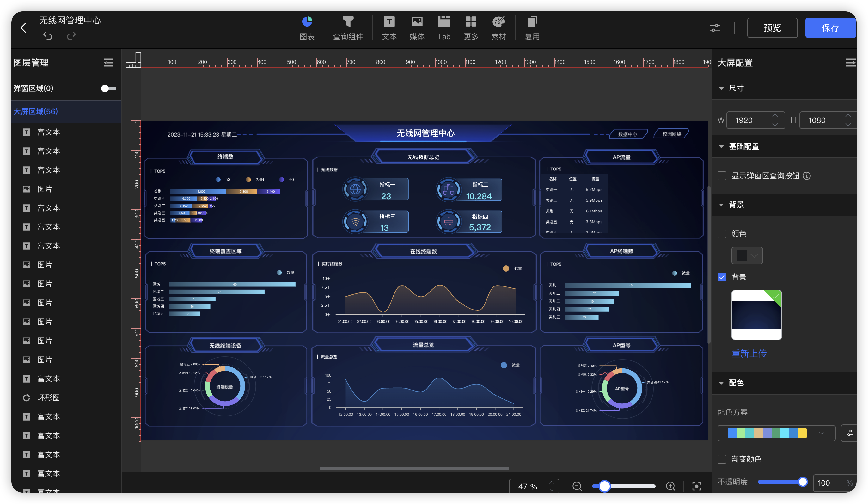This screenshot has width=868, height=504.
Task: Click the 重新上传 link
Action: (x=749, y=353)
